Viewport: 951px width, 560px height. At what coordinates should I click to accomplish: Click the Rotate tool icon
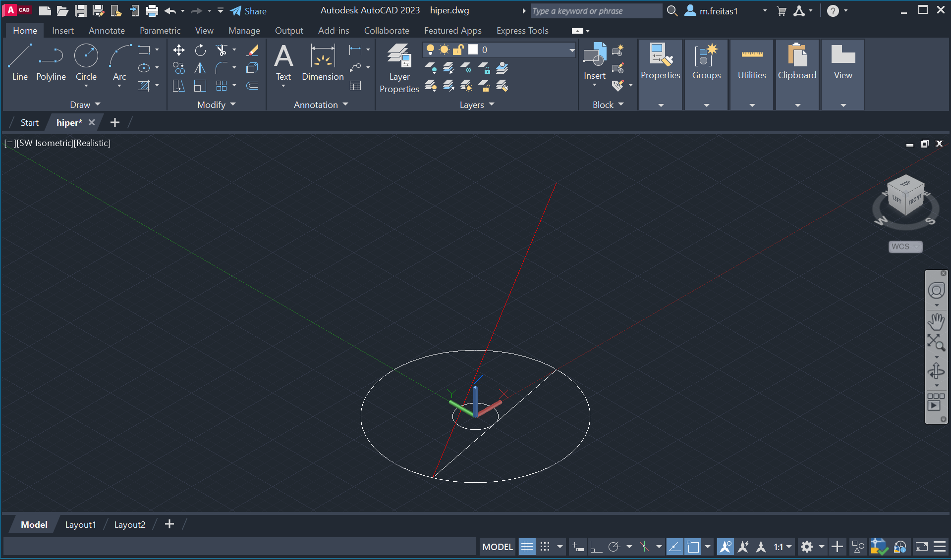(200, 50)
